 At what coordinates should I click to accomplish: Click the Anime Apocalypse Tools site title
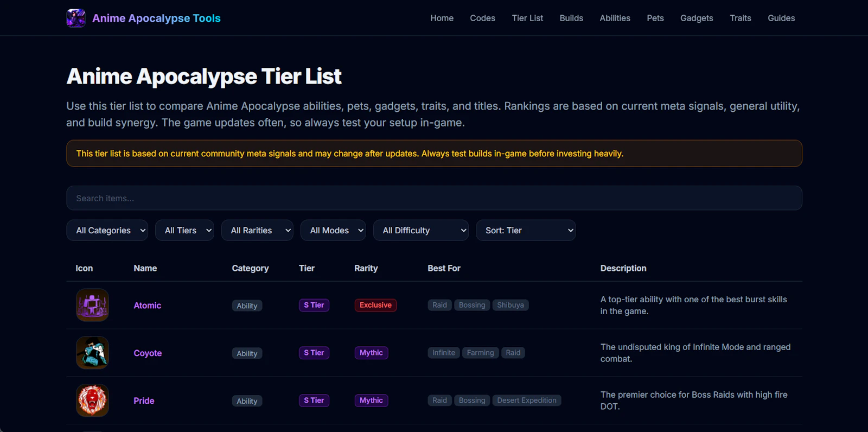pos(156,18)
